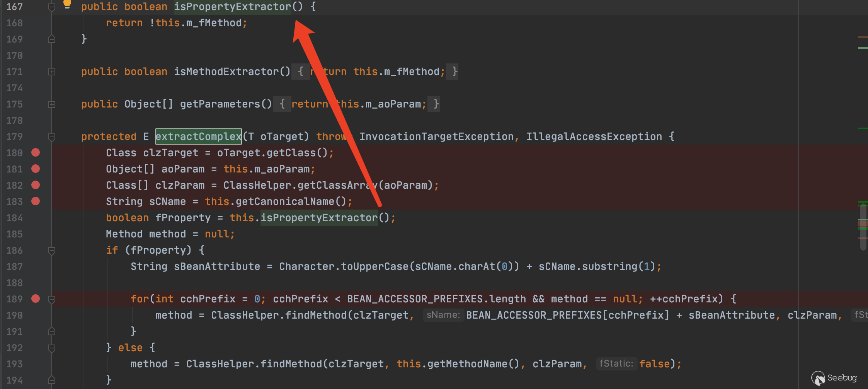Expand the folded getParameters method in gutter
This screenshot has height=389, width=868.
click(52, 104)
